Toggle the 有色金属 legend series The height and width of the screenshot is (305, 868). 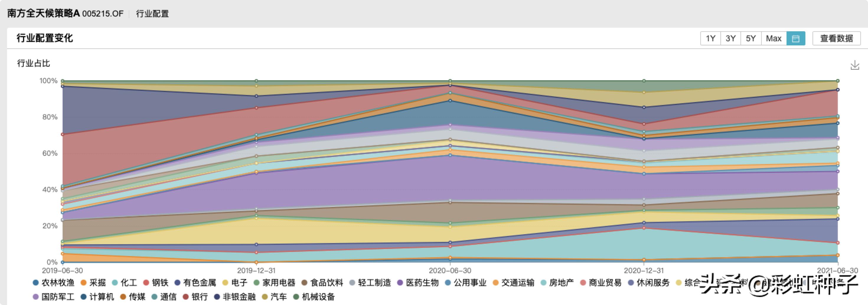pyautogui.click(x=195, y=283)
